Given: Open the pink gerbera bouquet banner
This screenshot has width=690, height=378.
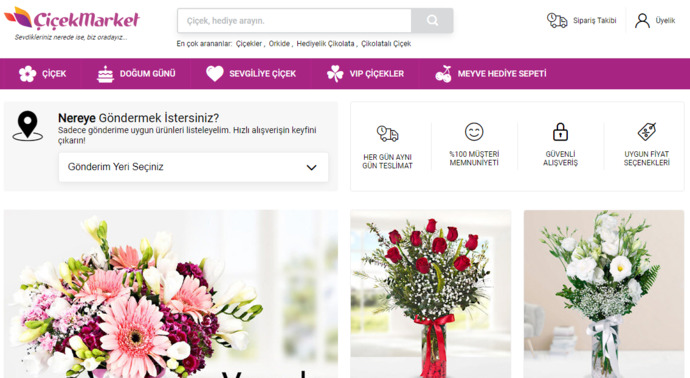Looking at the screenshot, I should [x=171, y=294].
